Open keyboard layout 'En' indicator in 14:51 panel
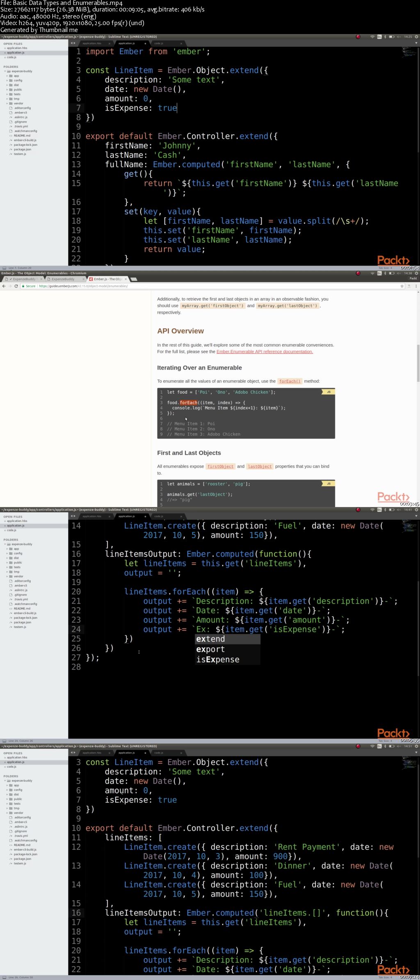Image resolution: width=420 pixels, height=980 pixels. tap(379, 746)
